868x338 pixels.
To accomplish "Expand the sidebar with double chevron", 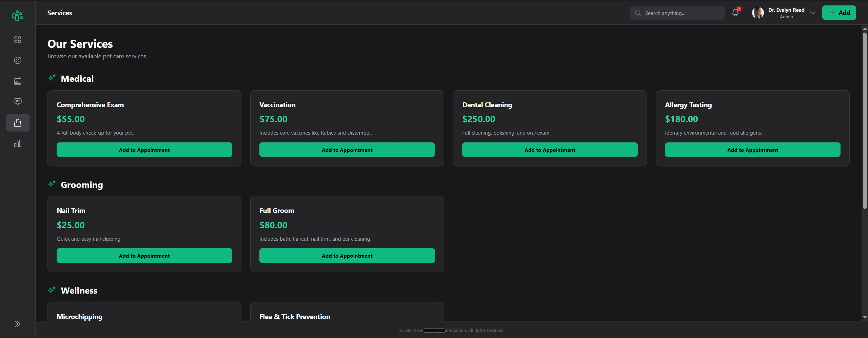I will coord(18,324).
